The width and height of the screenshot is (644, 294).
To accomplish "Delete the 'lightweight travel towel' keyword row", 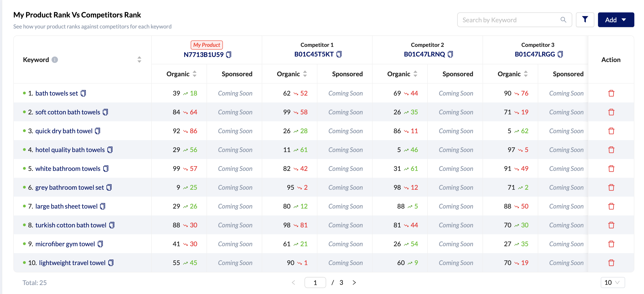I will click(x=611, y=263).
